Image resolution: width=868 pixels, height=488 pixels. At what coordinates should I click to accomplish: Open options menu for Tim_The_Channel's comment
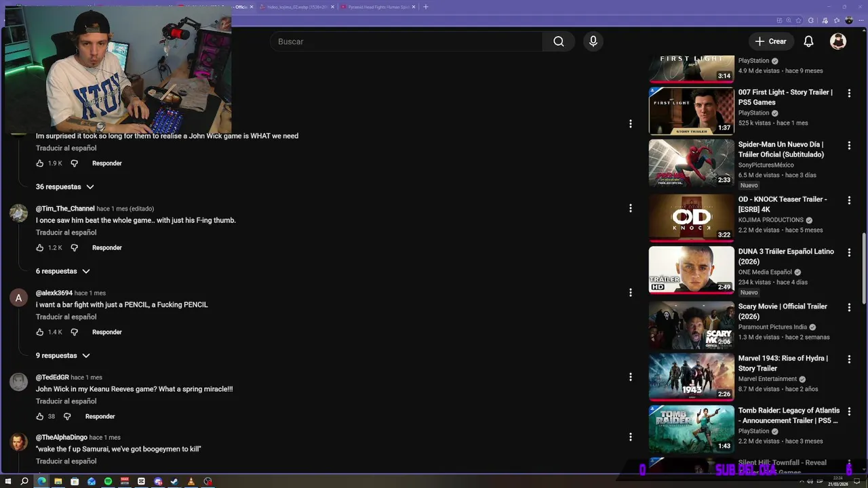coord(630,209)
